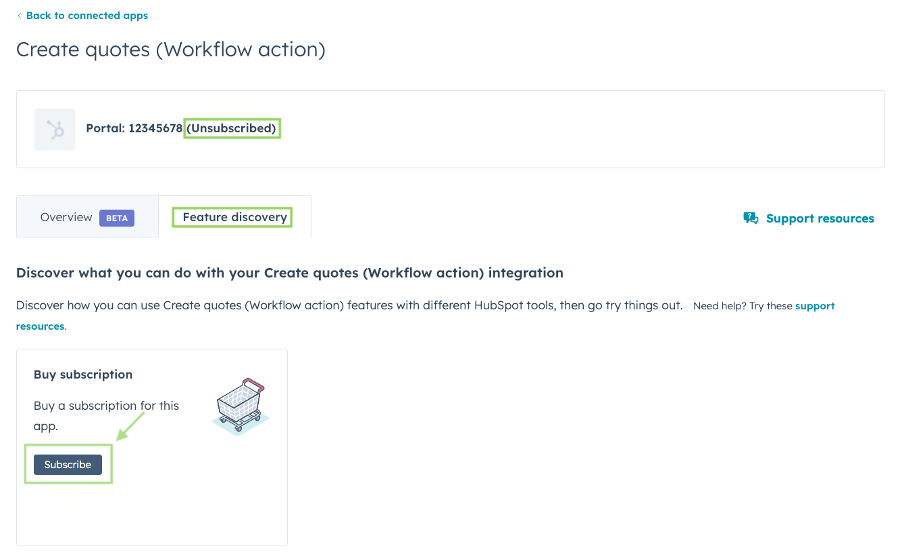
Task: Click the "Discover what you can do" heading
Action: 289,272
